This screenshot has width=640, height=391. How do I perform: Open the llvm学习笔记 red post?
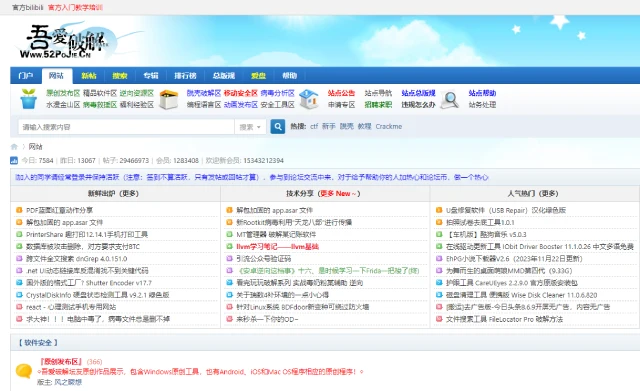pos(278,247)
